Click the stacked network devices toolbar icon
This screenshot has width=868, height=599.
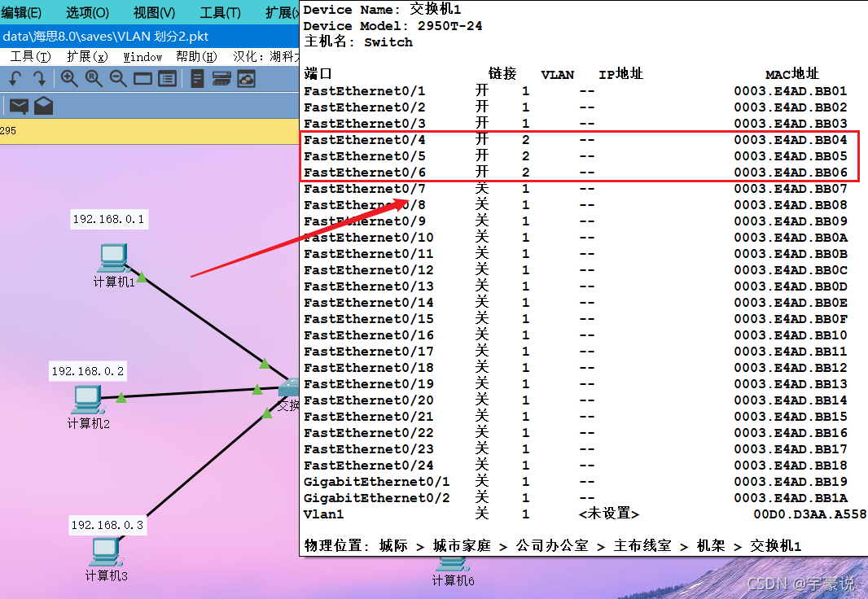click(221, 79)
